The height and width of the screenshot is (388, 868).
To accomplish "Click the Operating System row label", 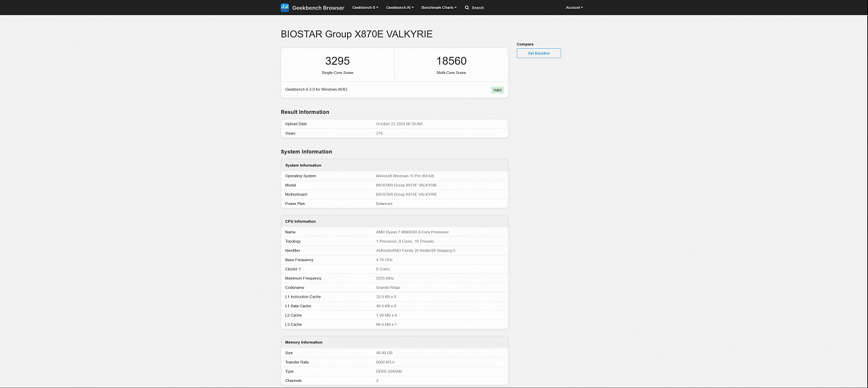I will pyautogui.click(x=300, y=176).
